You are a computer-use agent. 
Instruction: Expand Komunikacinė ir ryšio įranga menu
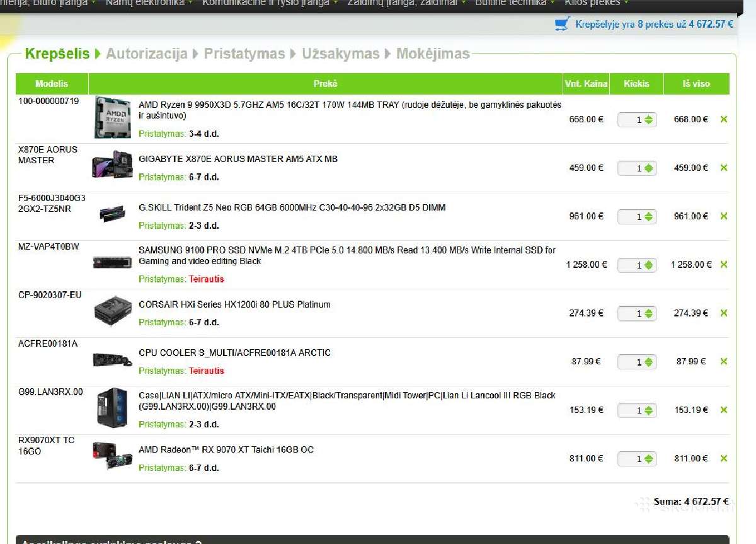tap(270, 3)
